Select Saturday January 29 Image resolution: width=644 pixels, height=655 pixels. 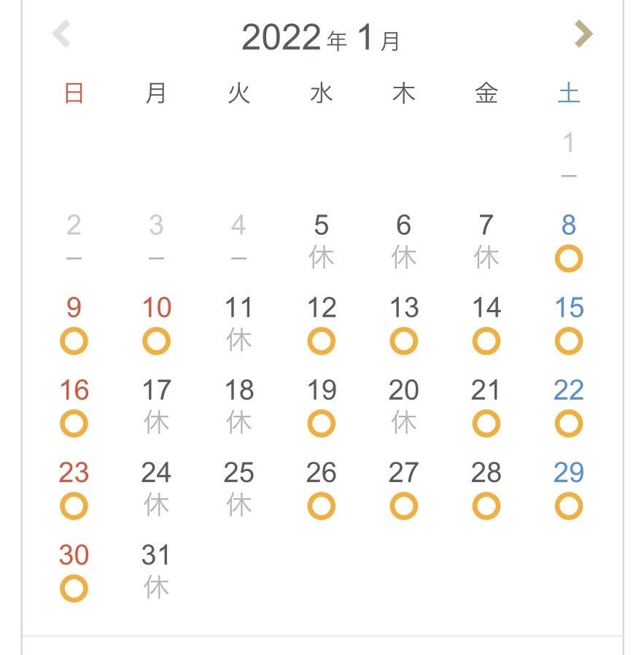[x=569, y=473]
